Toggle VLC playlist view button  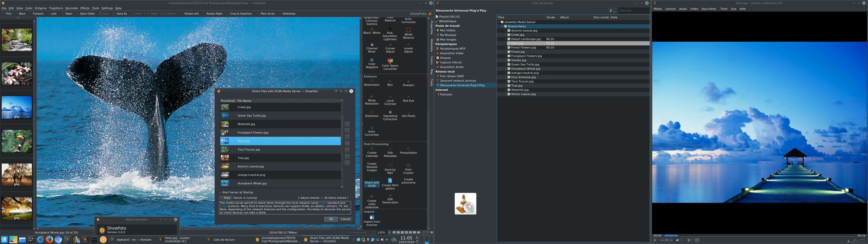pos(688,240)
